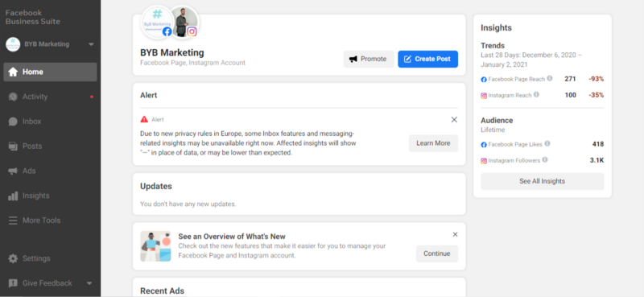Open the Facebook Page profile picture
The width and height of the screenshot is (644, 297).
click(x=157, y=23)
